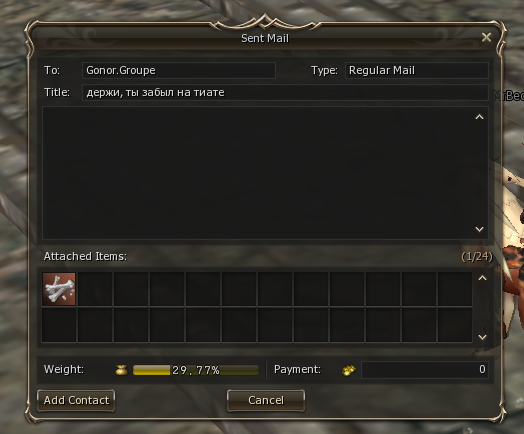Open the Regular Mail type field
Screen dimensions: 524x434
click(x=417, y=70)
